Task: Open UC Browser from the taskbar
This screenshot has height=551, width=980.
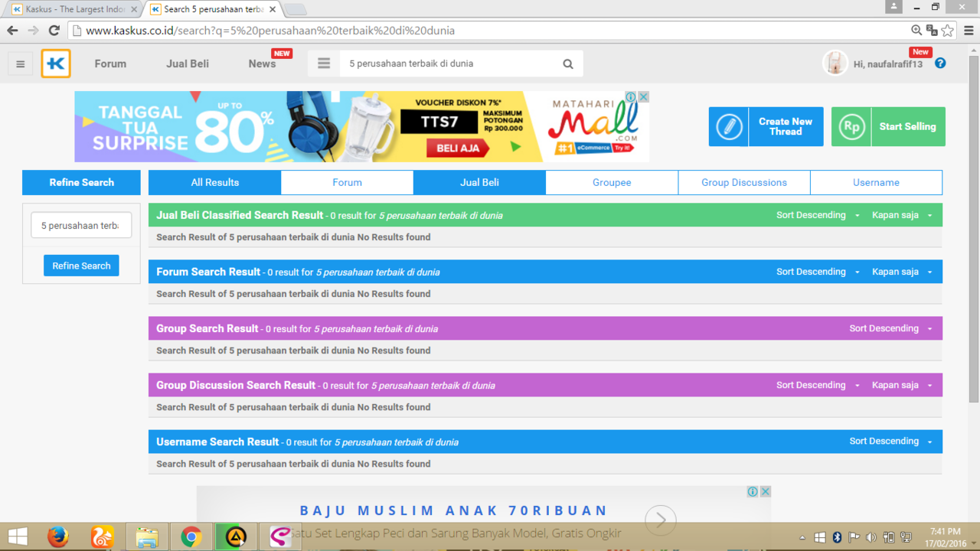Action: 103,537
